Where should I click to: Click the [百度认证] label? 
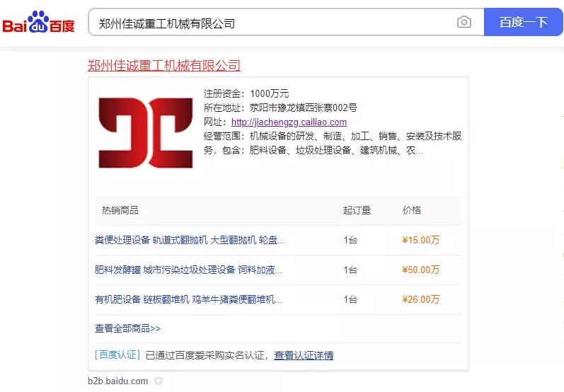[x=117, y=355]
